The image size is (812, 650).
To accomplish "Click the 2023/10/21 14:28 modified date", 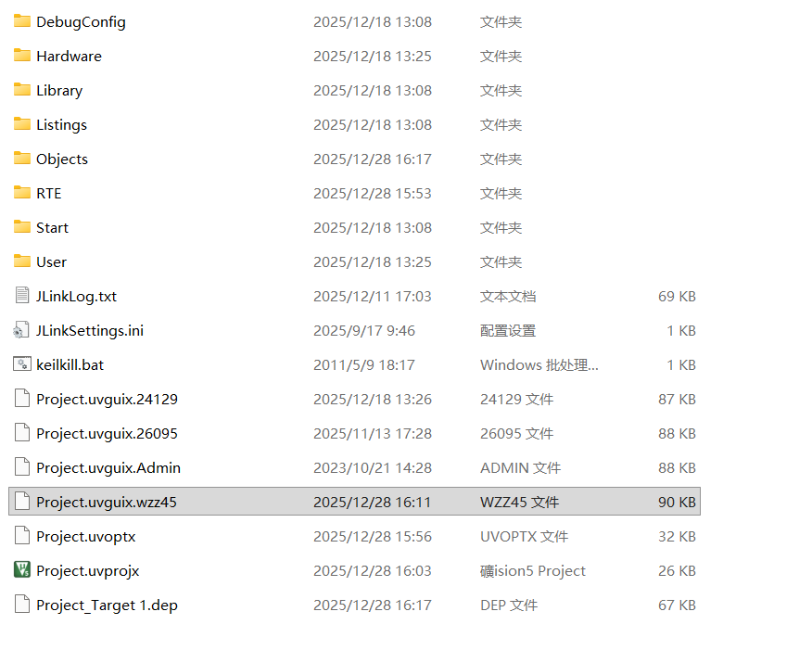I will click(x=373, y=467).
